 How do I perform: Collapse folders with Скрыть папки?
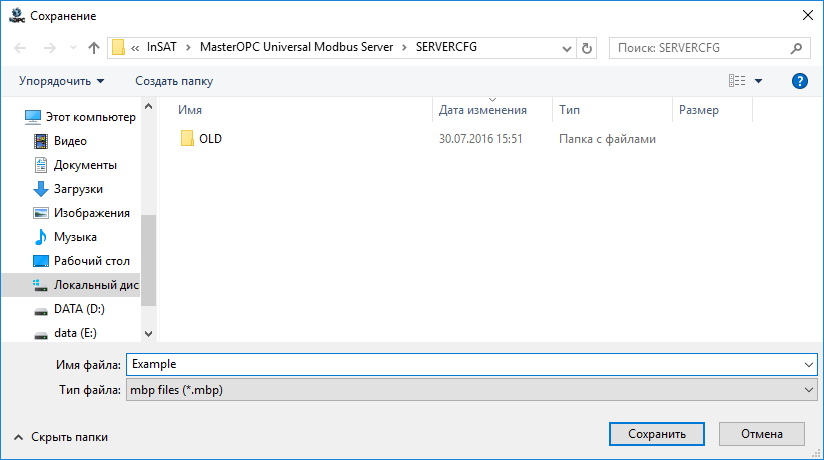pos(61,437)
